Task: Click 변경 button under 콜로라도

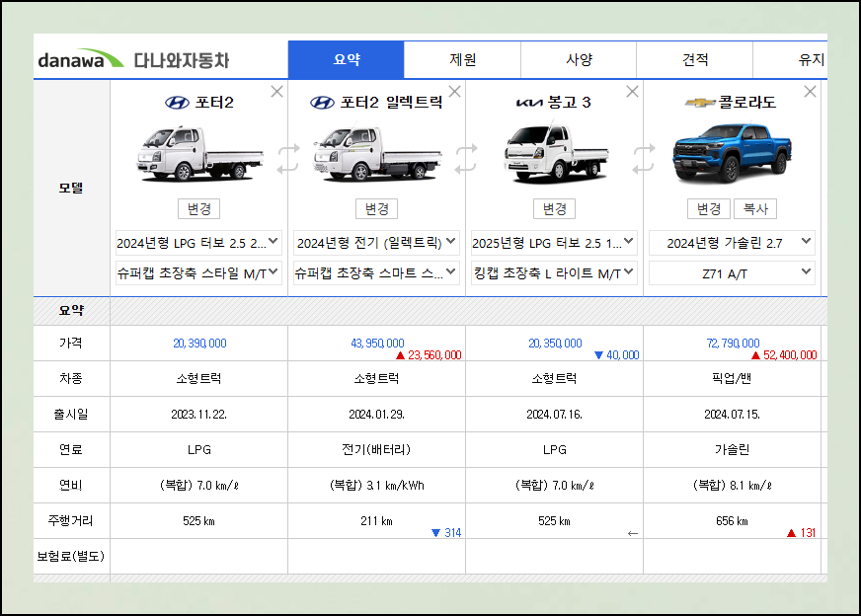Action: (708, 208)
